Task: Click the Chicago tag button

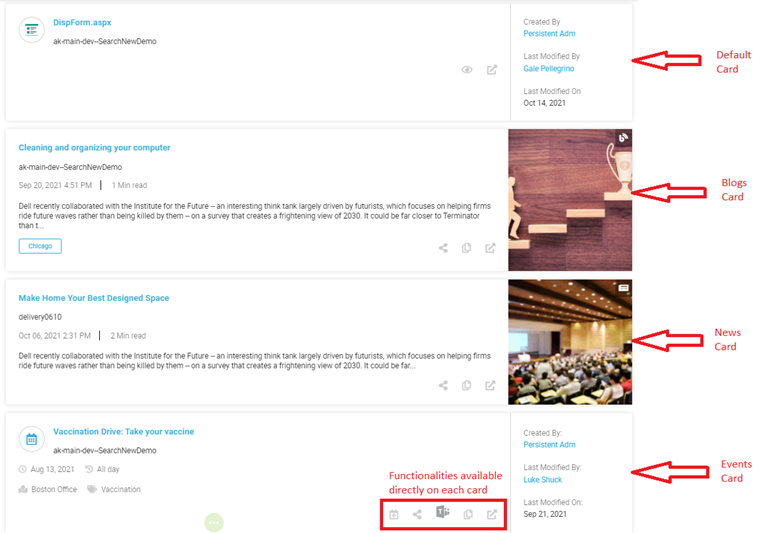Action: (40, 246)
